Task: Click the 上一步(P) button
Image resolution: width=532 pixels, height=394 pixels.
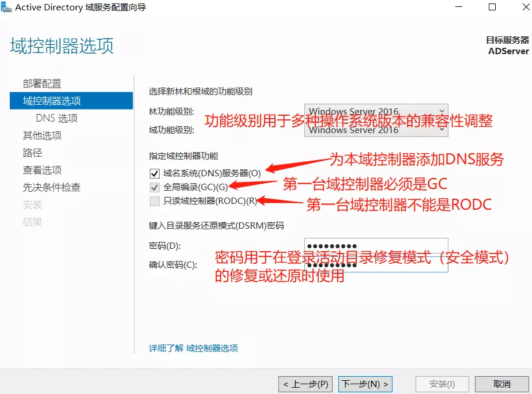Action: click(x=305, y=384)
